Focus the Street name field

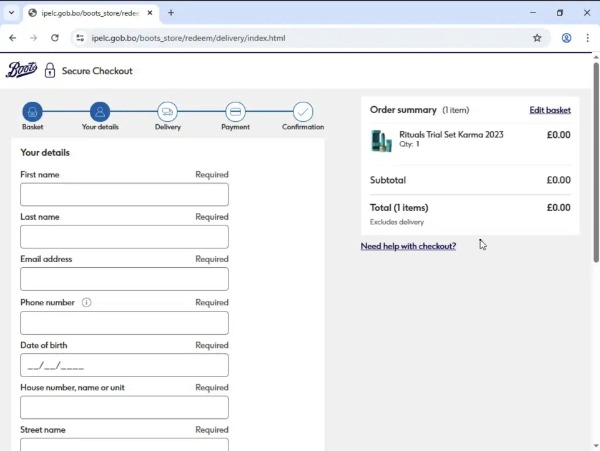click(124, 444)
